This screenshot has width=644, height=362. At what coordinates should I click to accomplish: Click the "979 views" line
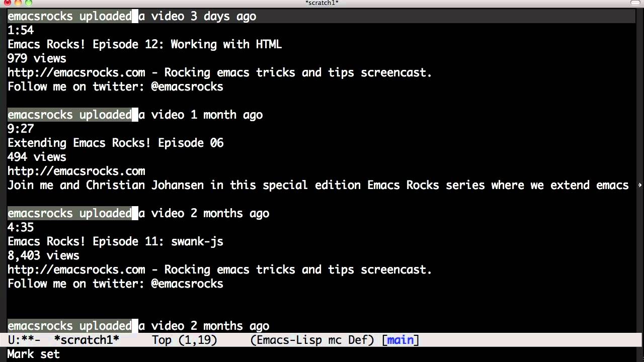[x=37, y=58]
